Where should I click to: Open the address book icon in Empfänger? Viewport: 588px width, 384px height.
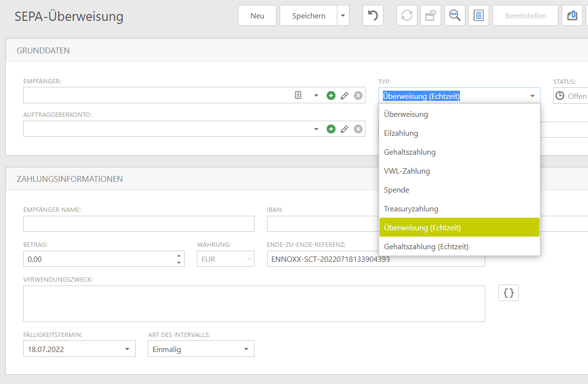pyautogui.click(x=298, y=96)
